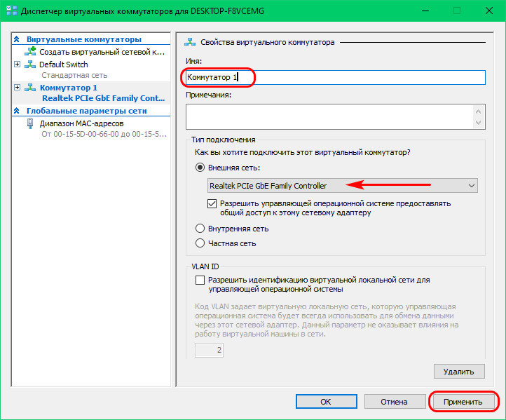This screenshot has width=506, height=420.
Task: Click the Применить button
Action: pyautogui.click(x=463, y=402)
